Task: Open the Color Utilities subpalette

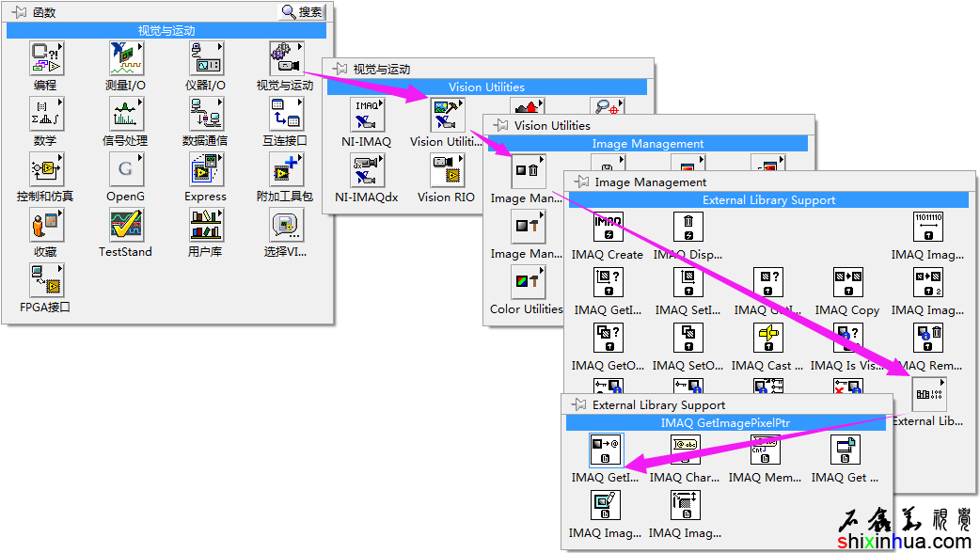Action: pos(529,282)
